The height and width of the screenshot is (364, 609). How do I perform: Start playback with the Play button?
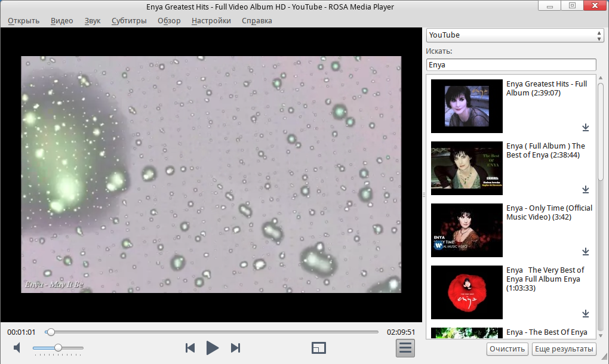(212, 348)
